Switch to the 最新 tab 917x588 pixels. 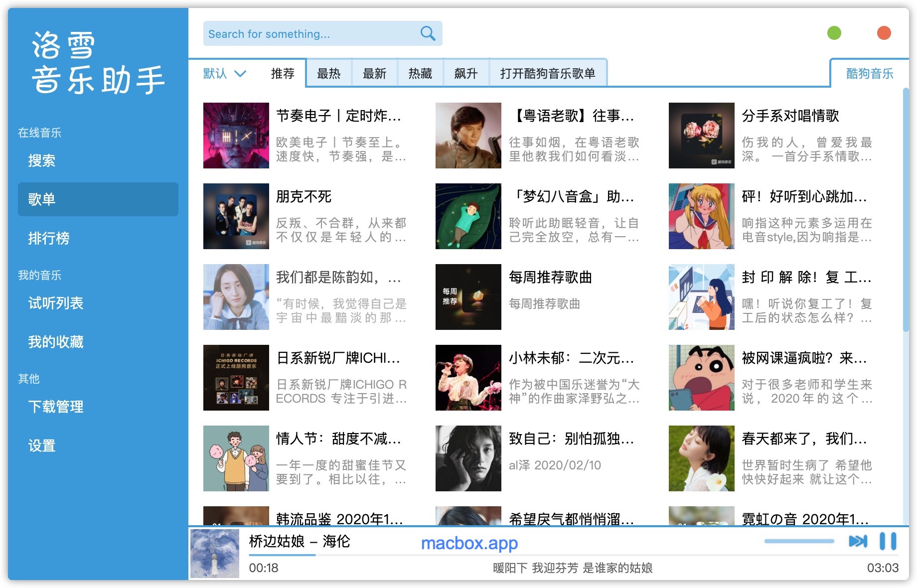[x=374, y=74]
